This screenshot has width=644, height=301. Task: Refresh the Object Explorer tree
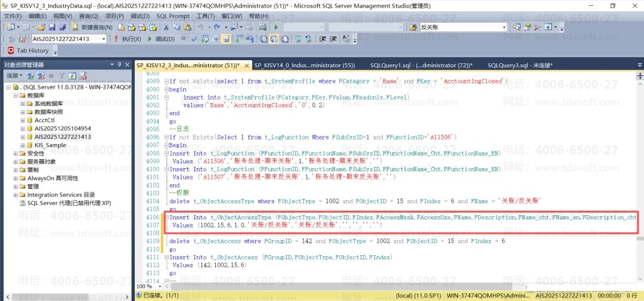pyautogui.click(x=72, y=76)
